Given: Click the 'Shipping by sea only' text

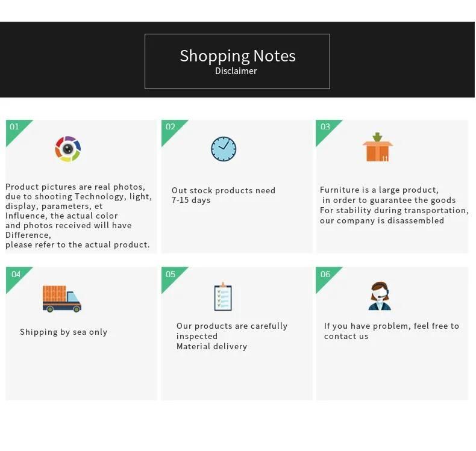Looking at the screenshot, I should (x=63, y=332).
